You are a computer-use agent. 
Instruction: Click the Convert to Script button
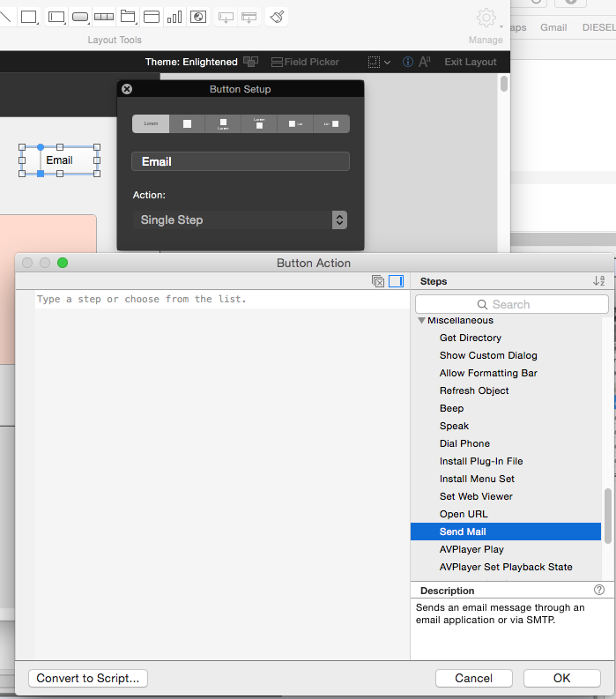click(88, 679)
